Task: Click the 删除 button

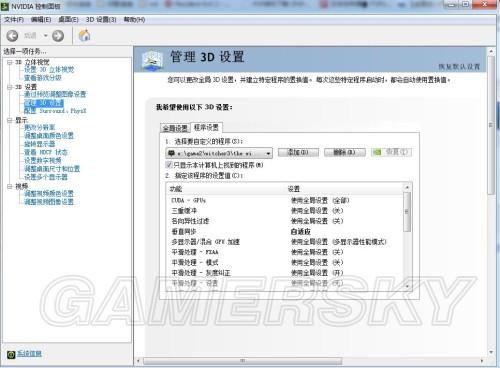Action: click(345, 152)
